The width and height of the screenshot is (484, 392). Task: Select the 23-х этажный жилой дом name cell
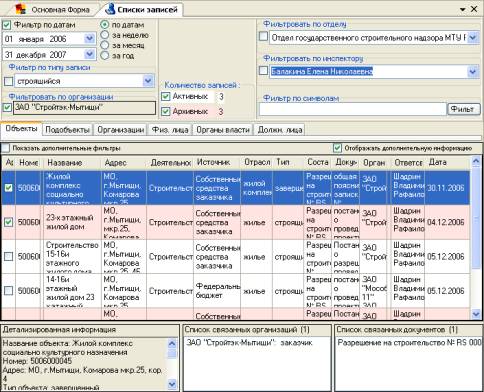click(72, 222)
